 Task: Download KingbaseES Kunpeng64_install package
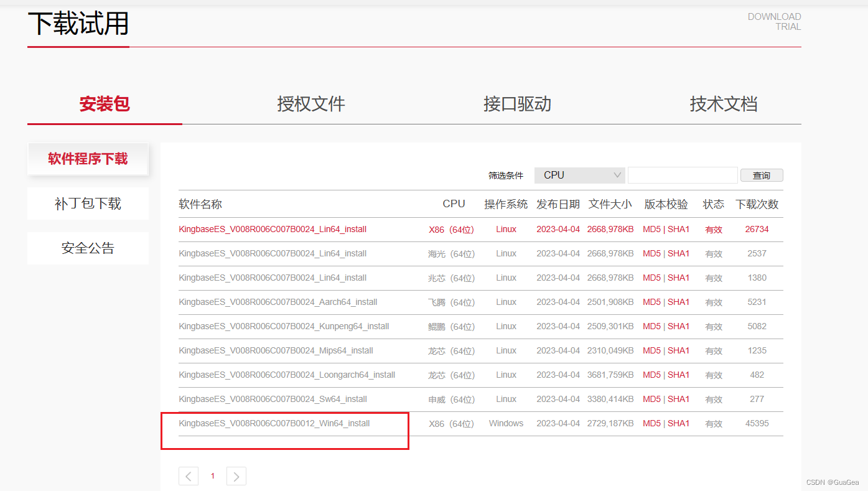point(284,326)
